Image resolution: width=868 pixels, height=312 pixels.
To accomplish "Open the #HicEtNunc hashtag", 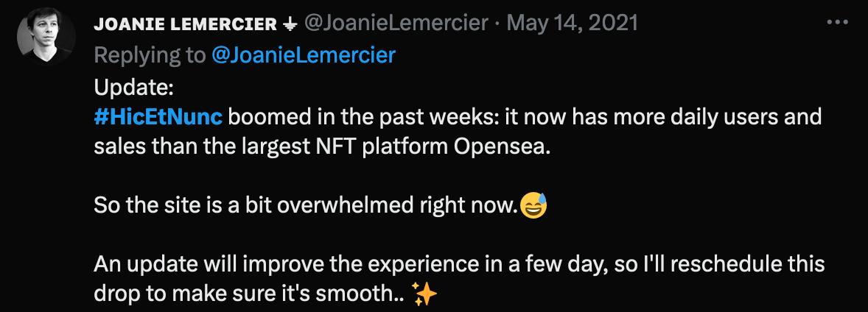I will (x=158, y=118).
